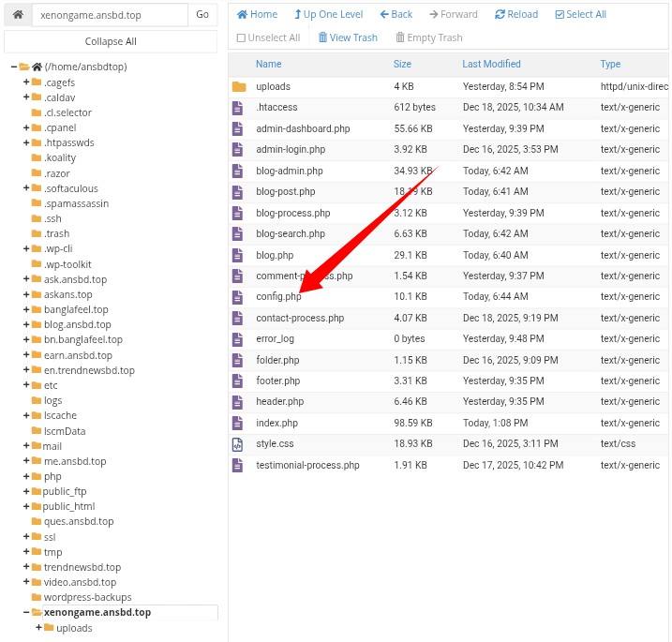
Task: Click the index.php file icon
Action: click(x=237, y=423)
